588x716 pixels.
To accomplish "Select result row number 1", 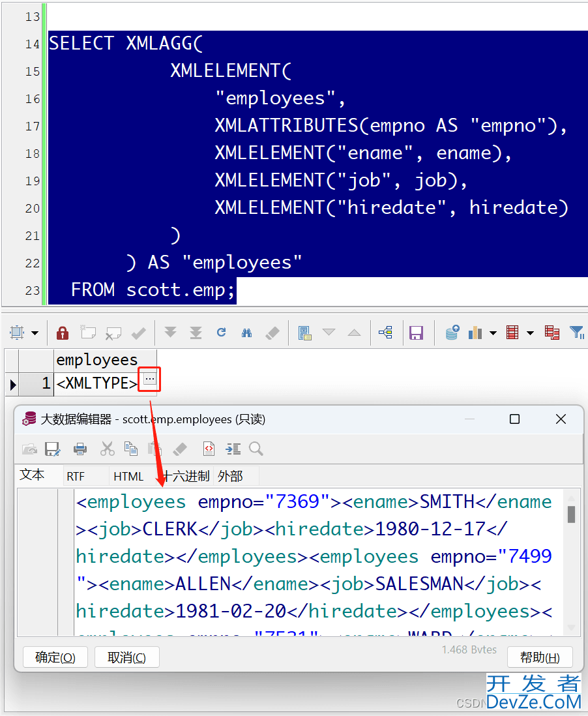I will click(36, 383).
